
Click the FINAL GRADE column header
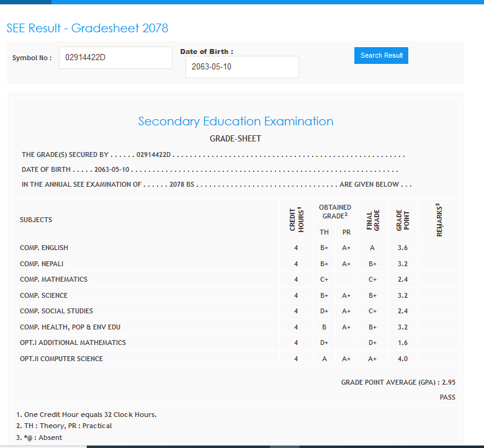click(x=372, y=220)
